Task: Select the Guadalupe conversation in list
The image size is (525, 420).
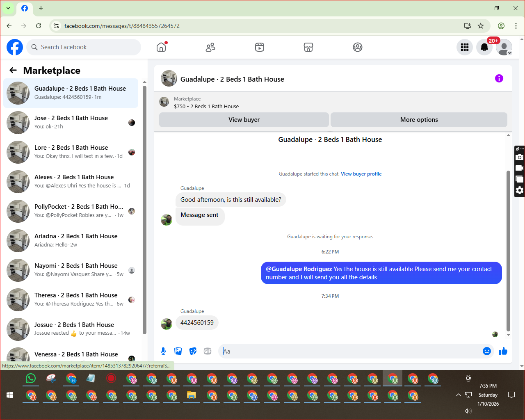Action: coord(71,93)
